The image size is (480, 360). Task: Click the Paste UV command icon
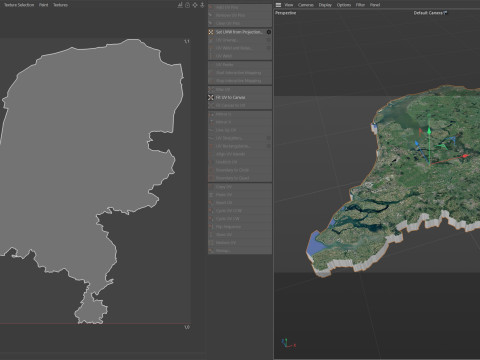tap(211, 195)
